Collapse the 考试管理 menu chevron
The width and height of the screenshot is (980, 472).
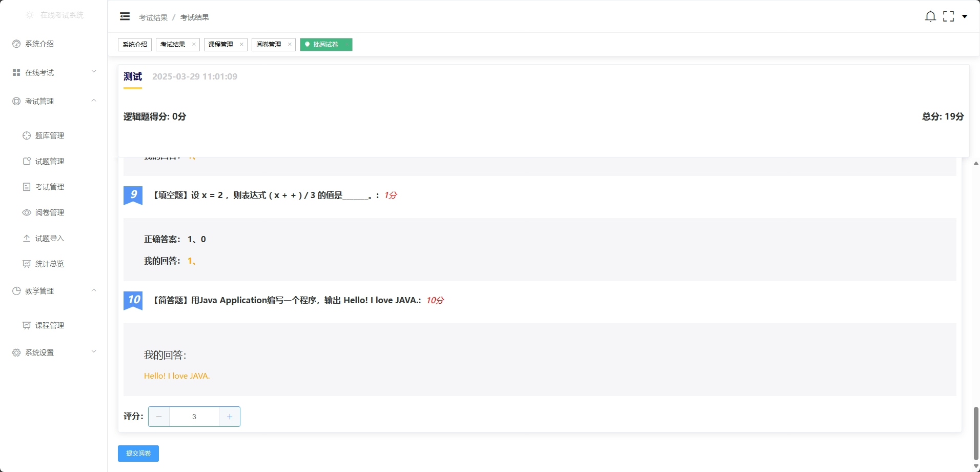(x=94, y=101)
